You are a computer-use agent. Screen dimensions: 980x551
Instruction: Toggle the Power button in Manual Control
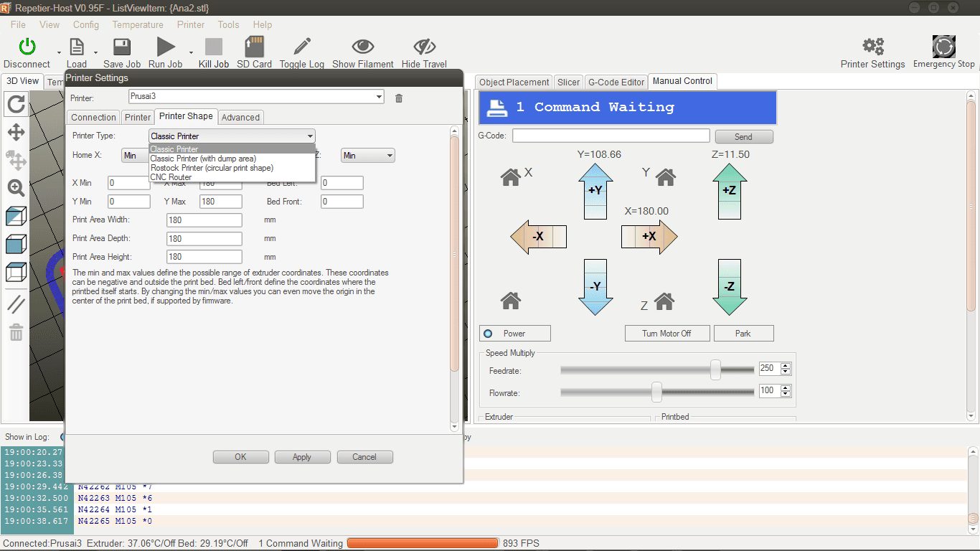pos(514,333)
